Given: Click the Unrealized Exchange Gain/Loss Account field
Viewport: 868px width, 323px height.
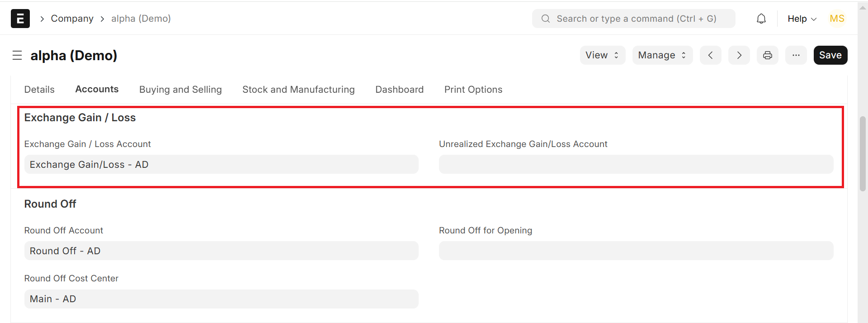Looking at the screenshot, I should point(636,164).
